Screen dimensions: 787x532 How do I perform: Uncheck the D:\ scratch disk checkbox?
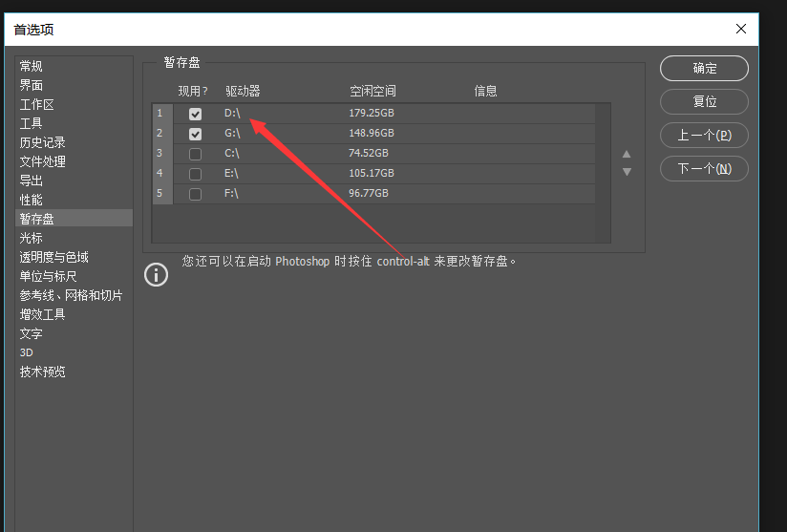tap(196, 114)
